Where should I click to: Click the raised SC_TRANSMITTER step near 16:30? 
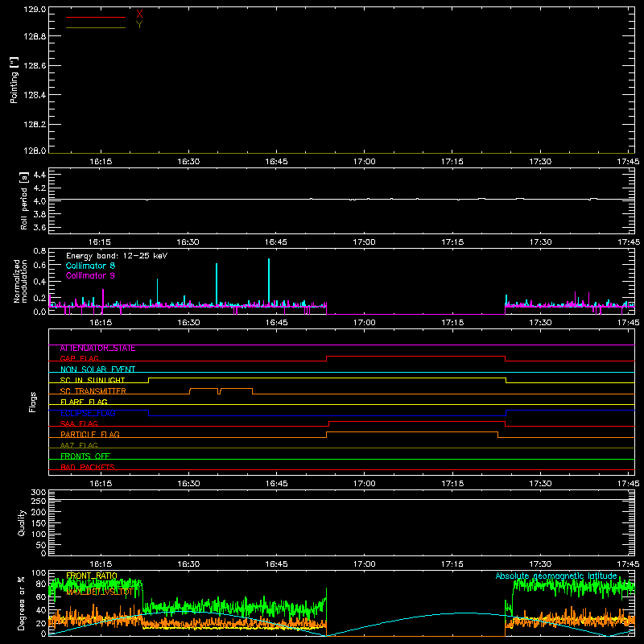tap(204, 388)
